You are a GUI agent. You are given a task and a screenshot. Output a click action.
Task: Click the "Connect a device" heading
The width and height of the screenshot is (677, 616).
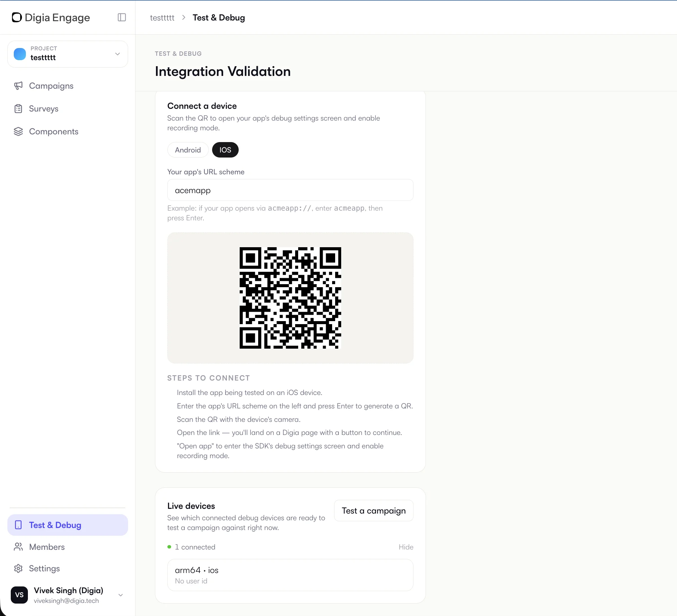(x=202, y=106)
